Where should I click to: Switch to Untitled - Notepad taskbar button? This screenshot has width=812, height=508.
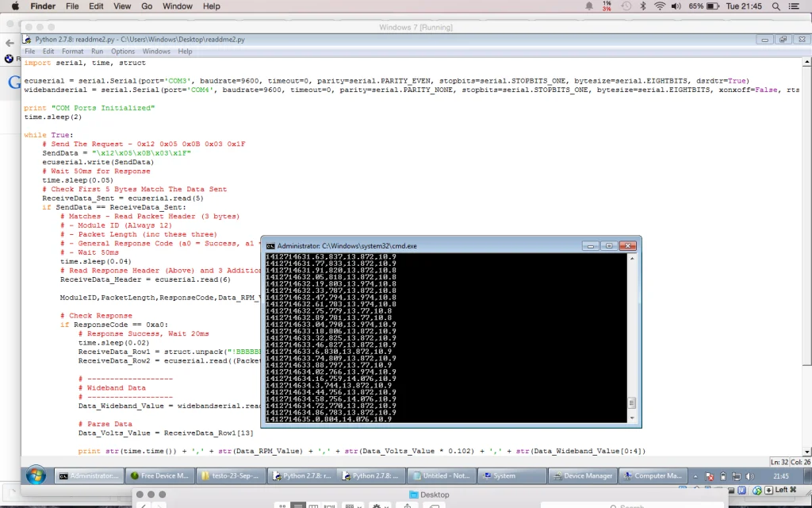(x=441, y=476)
